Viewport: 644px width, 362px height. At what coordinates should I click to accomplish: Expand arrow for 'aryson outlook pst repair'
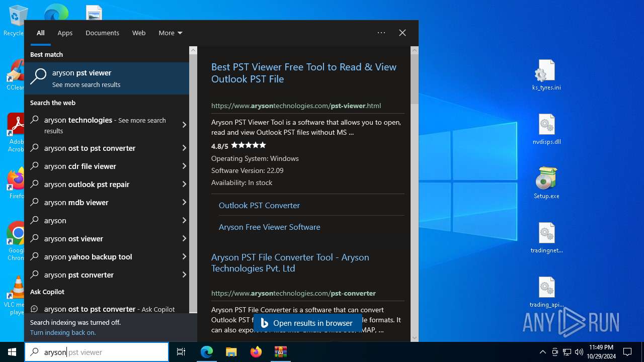184,184
